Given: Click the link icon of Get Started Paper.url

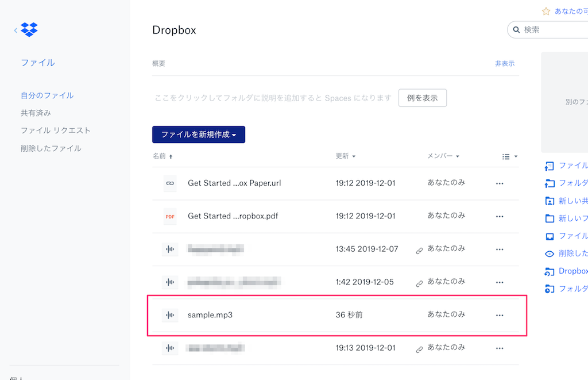Looking at the screenshot, I should point(170,183).
